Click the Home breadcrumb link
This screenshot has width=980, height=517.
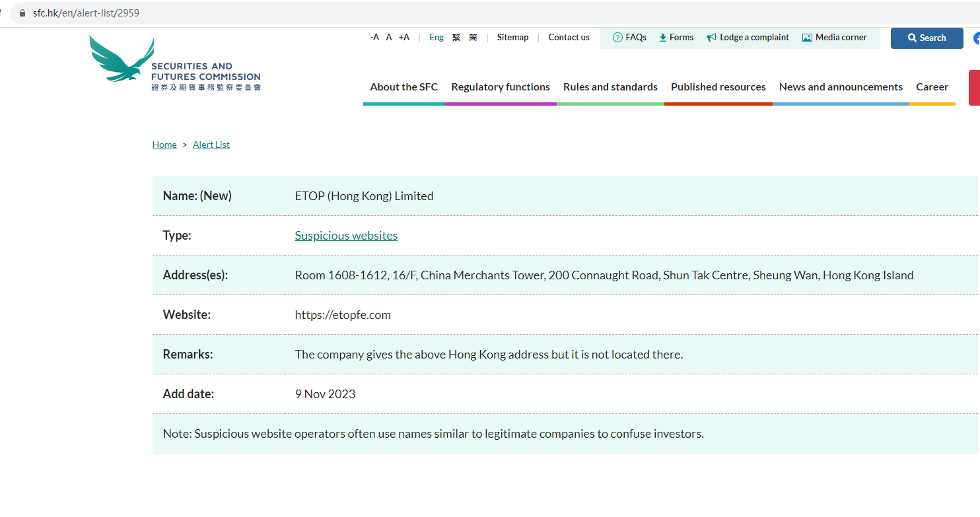[164, 145]
